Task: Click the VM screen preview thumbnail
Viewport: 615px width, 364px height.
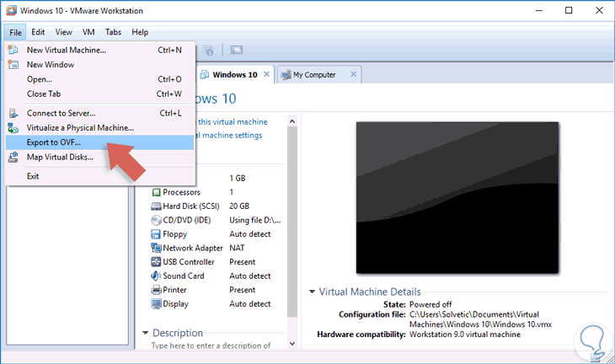Action: pos(457,198)
